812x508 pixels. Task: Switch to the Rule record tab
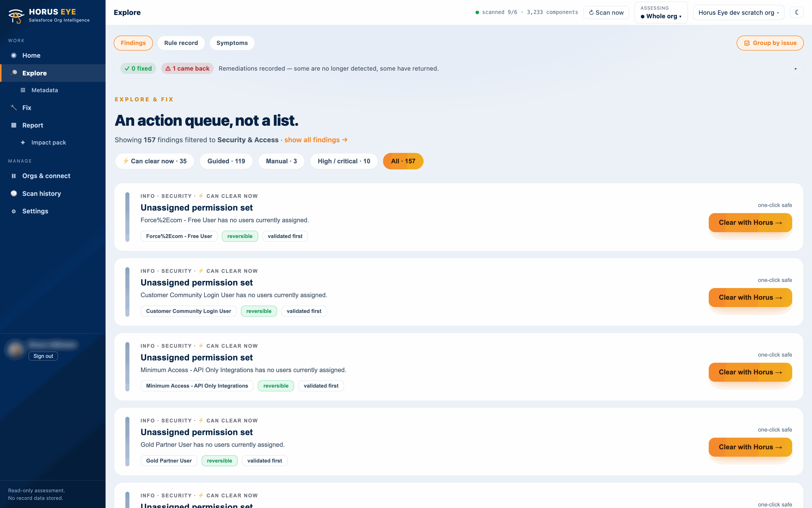(181, 43)
